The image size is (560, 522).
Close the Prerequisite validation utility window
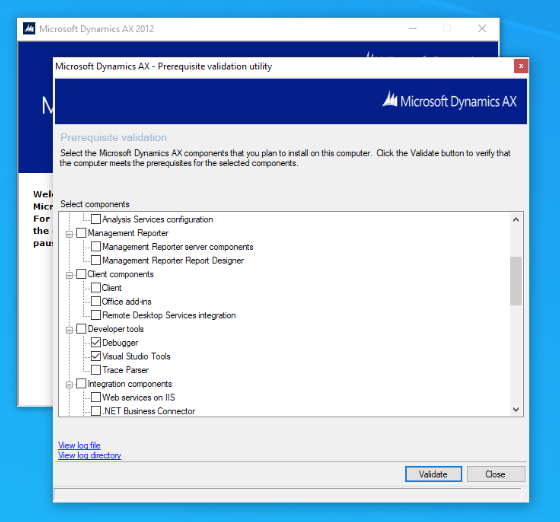[x=521, y=66]
